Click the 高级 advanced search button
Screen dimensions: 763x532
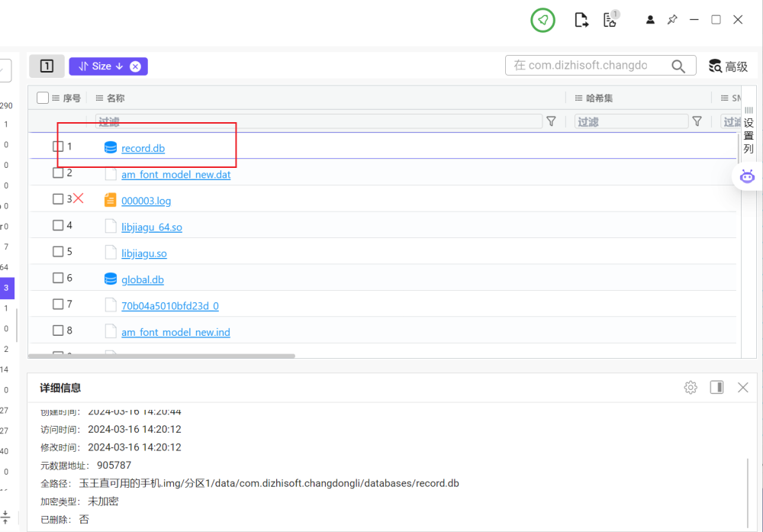(x=729, y=66)
